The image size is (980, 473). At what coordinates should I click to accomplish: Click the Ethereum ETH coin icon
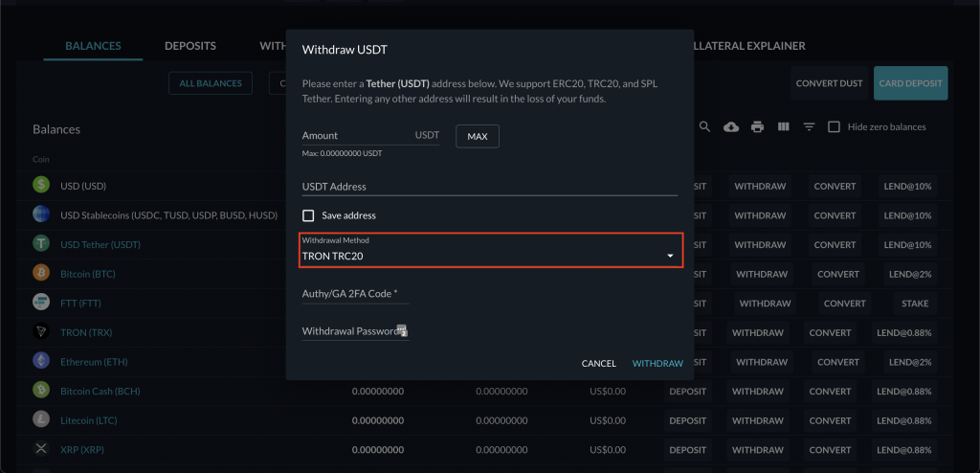(41, 361)
